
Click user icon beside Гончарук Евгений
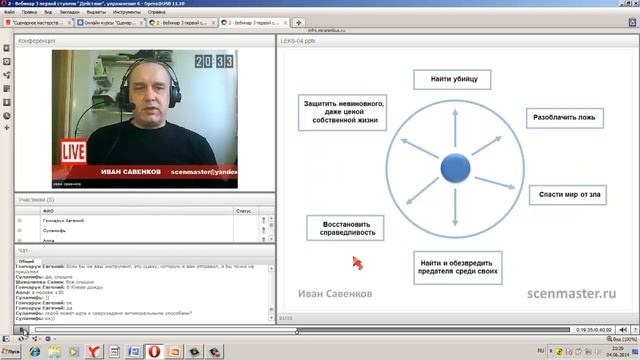[x=263, y=220]
